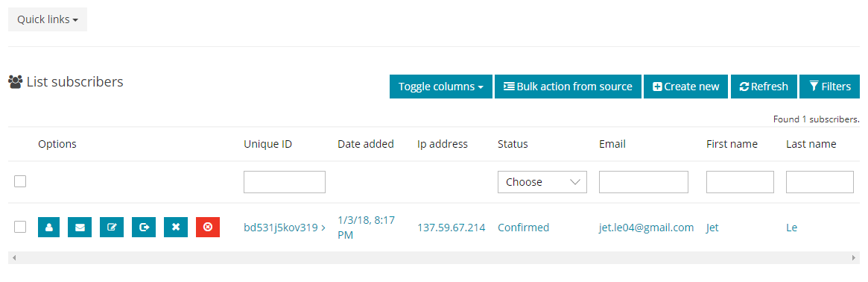
Task: Select all subscribers with header checkbox
Action: point(20,181)
